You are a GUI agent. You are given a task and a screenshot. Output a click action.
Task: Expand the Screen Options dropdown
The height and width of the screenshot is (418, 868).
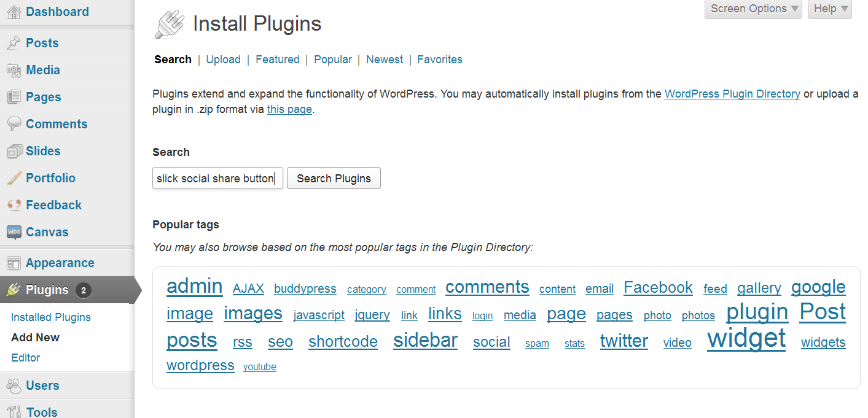coord(754,9)
